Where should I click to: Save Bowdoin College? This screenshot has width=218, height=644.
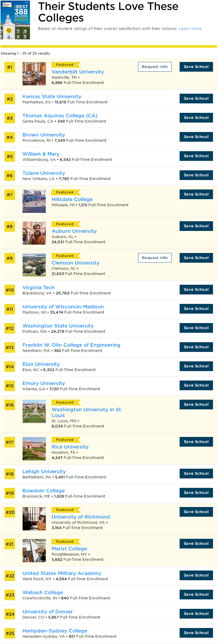pos(196,493)
